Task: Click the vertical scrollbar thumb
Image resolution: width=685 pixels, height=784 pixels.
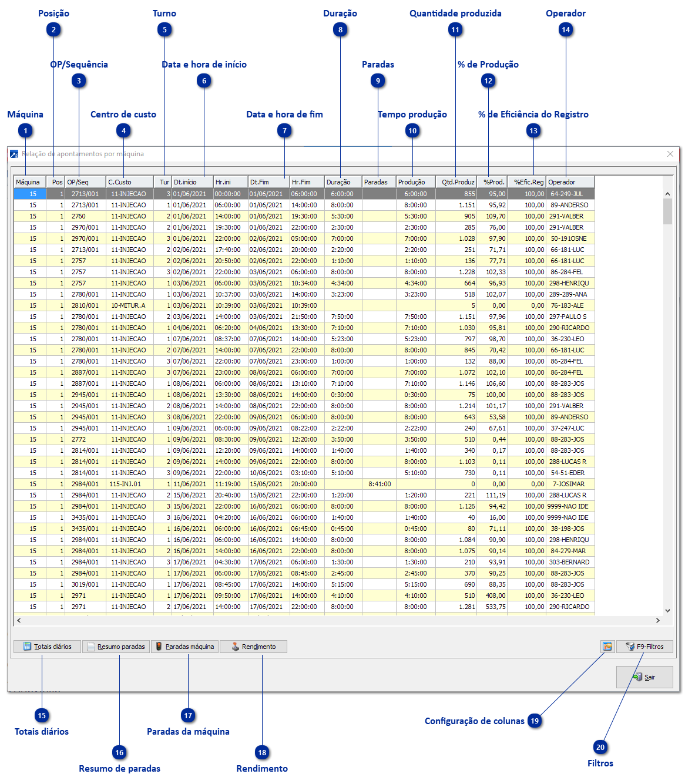Action: (667, 211)
